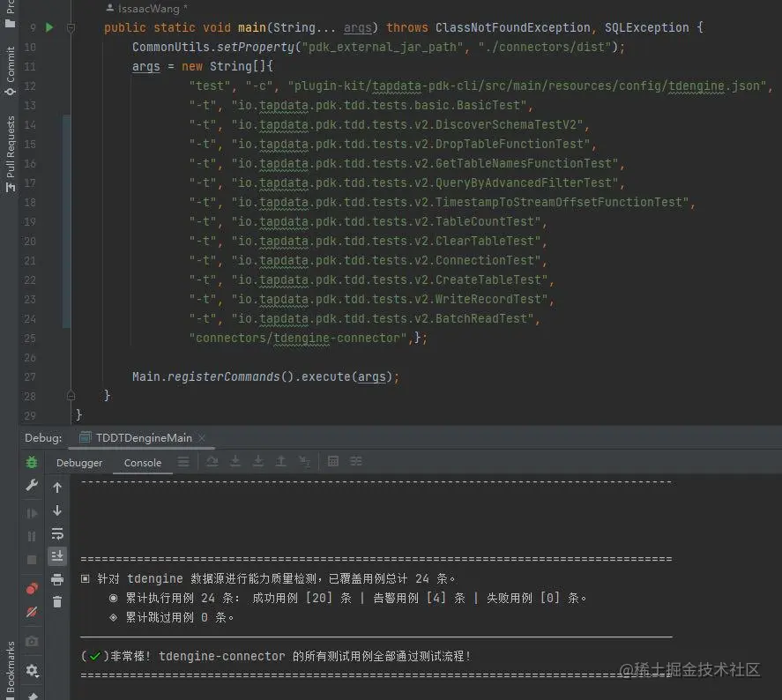Click the DropTableFunctionTest string
The height and width of the screenshot is (700, 782).
click(x=411, y=144)
